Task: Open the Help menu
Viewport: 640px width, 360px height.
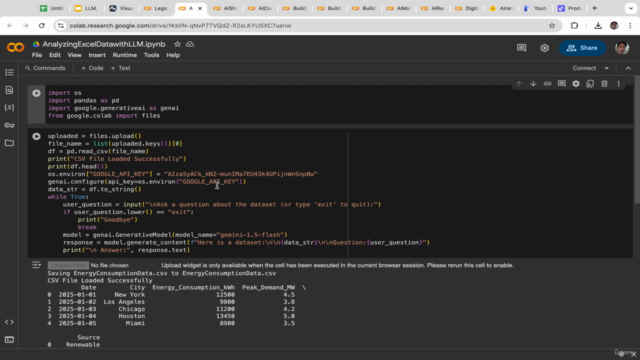Action: click(173, 55)
